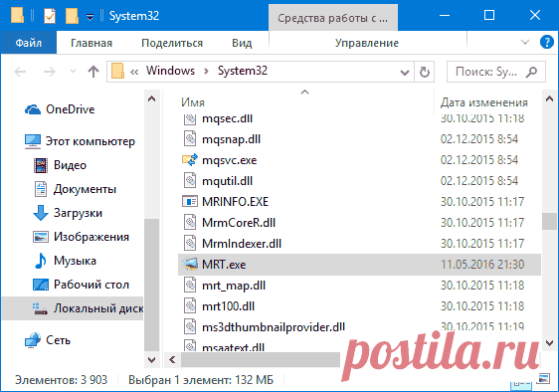559x392 pixels.
Task: Refresh the System32 folder view
Action: click(425, 72)
